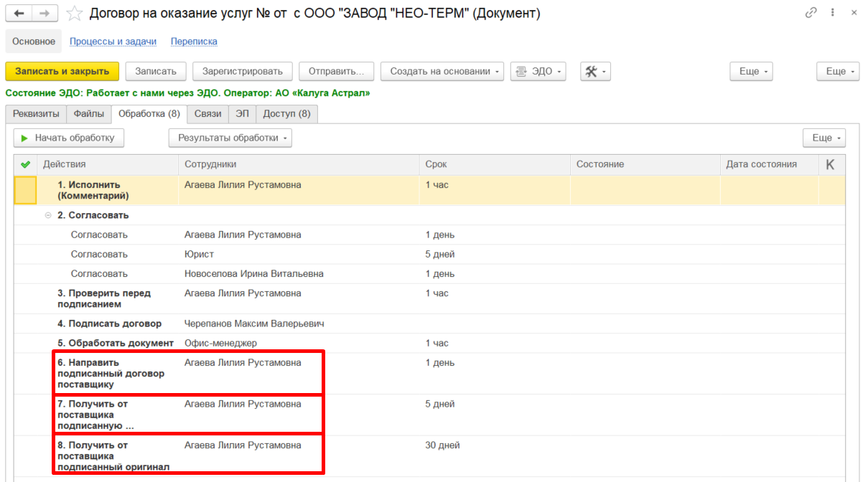The width and height of the screenshot is (868, 482).
Task: Click the Зарегистрировать button
Action: coord(243,71)
